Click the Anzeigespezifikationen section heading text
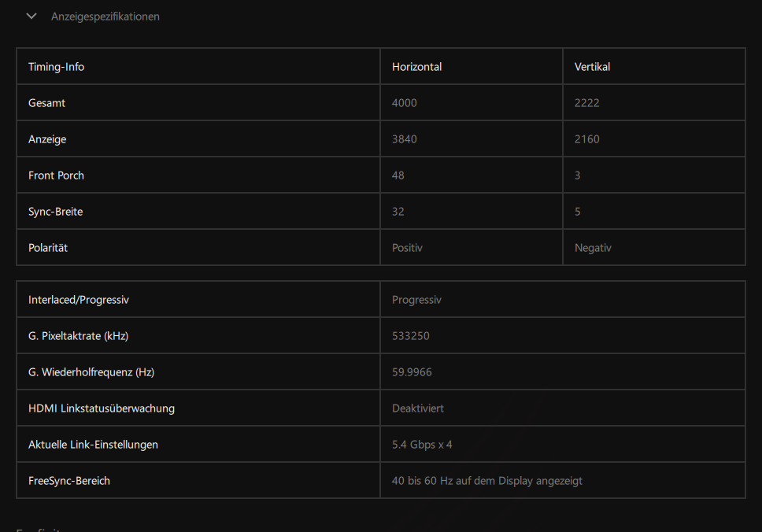 click(105, 17)
